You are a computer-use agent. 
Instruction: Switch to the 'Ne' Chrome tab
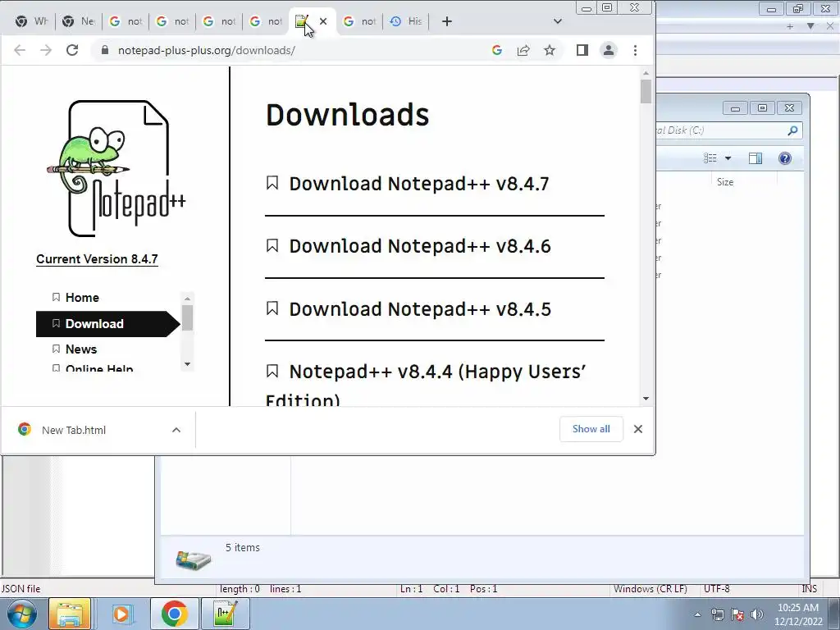pyautogui.click(x=78, y=21)
